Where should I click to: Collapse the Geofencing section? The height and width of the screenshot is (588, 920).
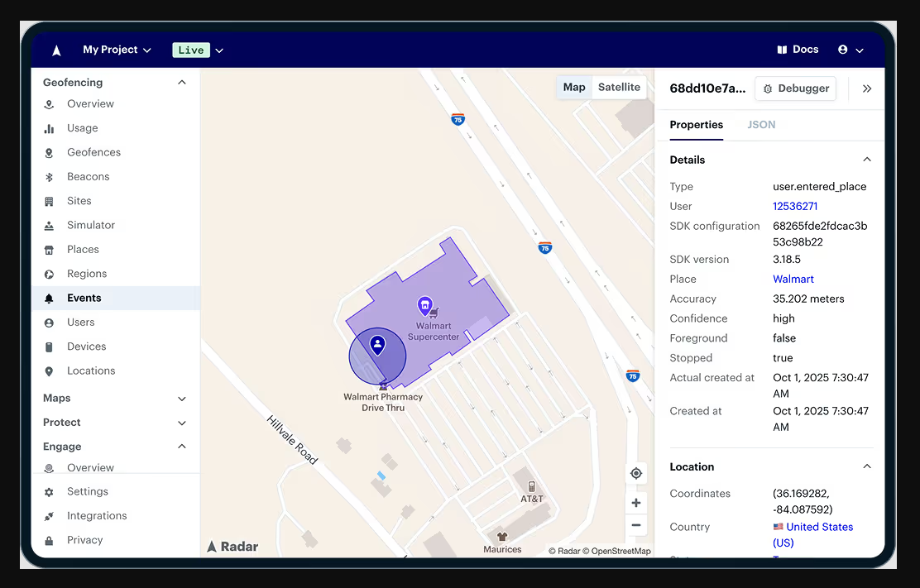pos(182,83)
